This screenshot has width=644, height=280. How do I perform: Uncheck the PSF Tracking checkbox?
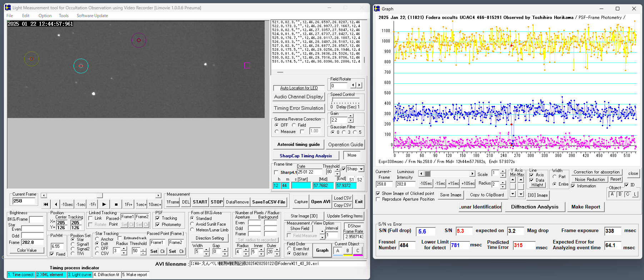(158, 218)
